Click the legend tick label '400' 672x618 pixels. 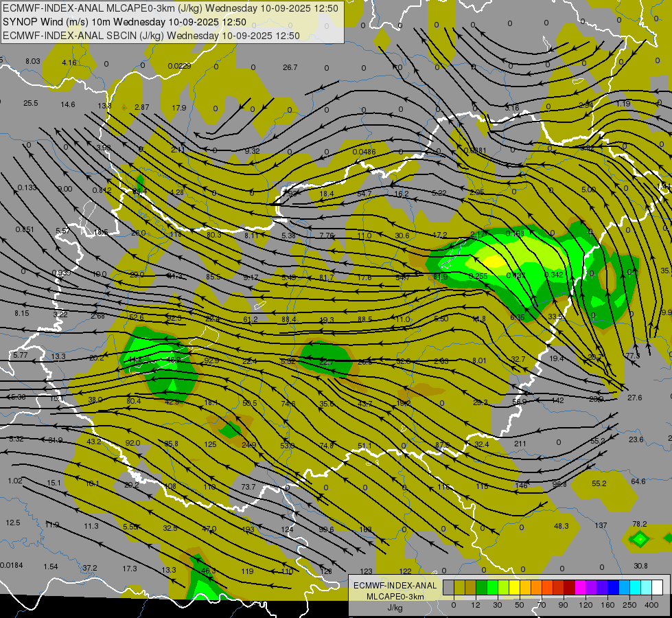651,605
